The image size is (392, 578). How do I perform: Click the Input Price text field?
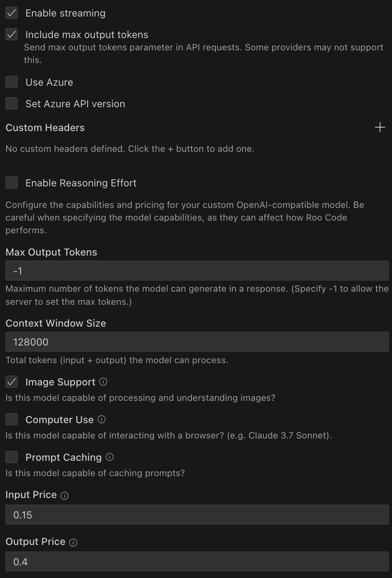coord(197,515)
